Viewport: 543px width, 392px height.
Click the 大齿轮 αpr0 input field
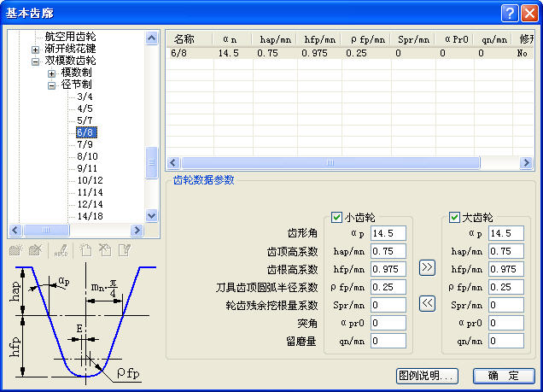(x=506, y=324)
